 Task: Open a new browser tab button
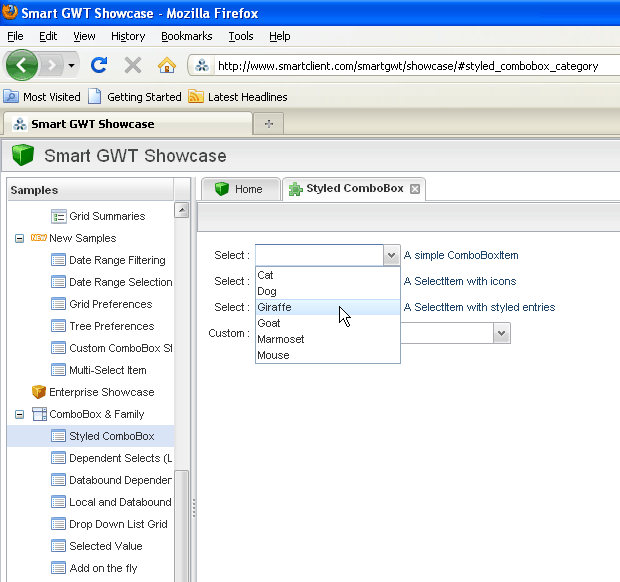coord(268,124)
